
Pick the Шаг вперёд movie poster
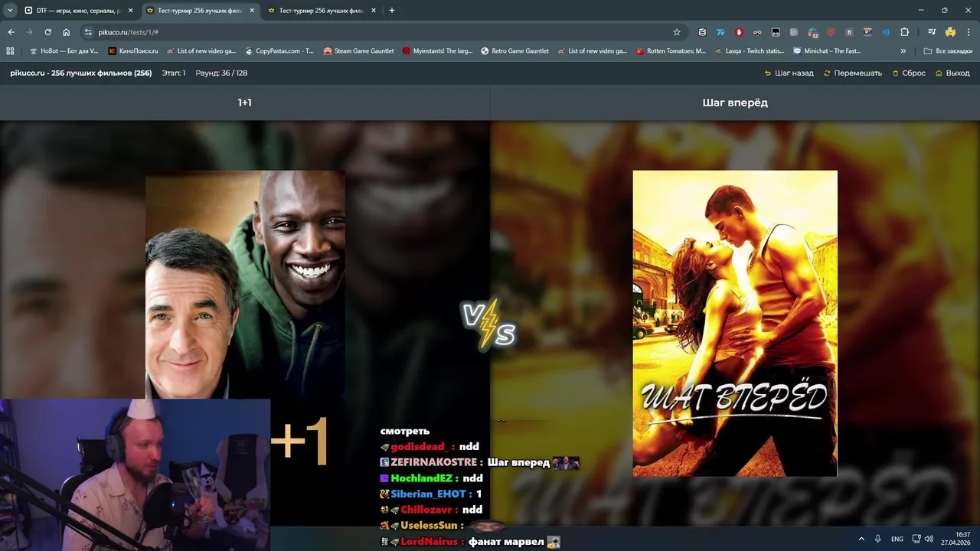735,324
